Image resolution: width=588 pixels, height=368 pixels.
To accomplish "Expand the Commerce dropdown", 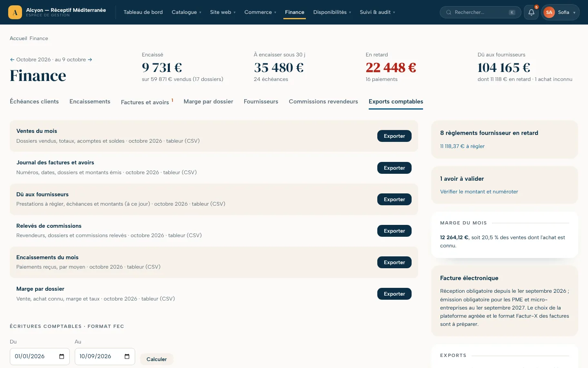I will (260, 12).
